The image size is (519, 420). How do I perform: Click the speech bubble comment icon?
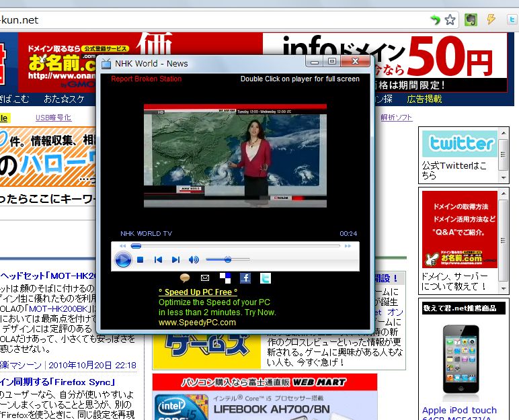coord(185,278)
